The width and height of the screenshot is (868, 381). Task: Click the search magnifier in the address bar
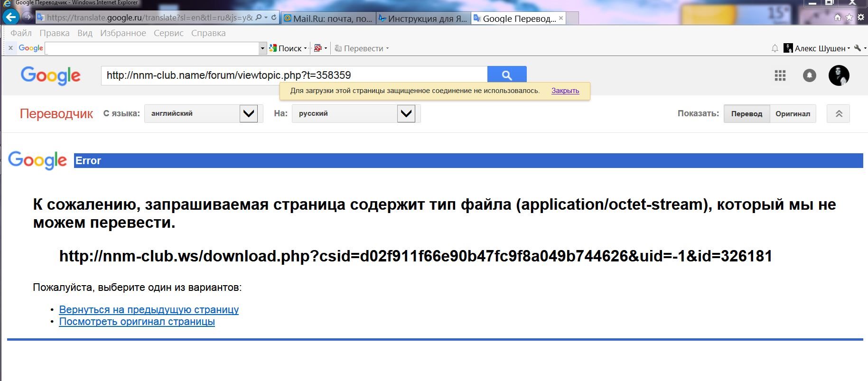[x=259, y=18]
